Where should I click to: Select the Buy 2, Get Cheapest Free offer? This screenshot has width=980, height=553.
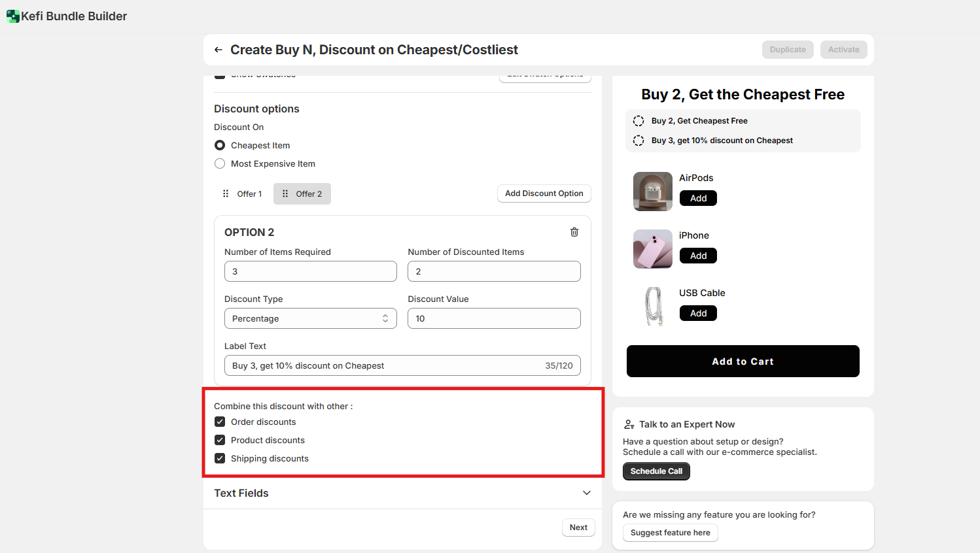[639, 121]
